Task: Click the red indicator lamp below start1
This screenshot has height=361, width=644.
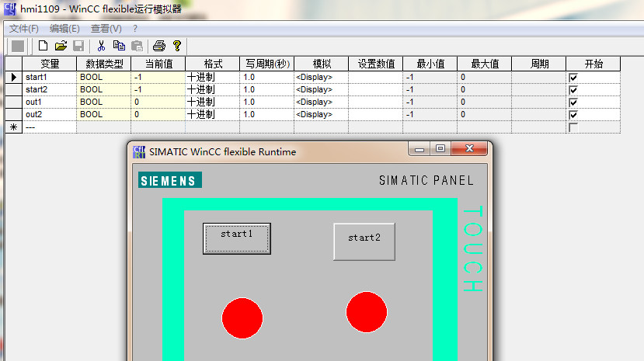Action: pyautogui.click(x=242, y=318)
